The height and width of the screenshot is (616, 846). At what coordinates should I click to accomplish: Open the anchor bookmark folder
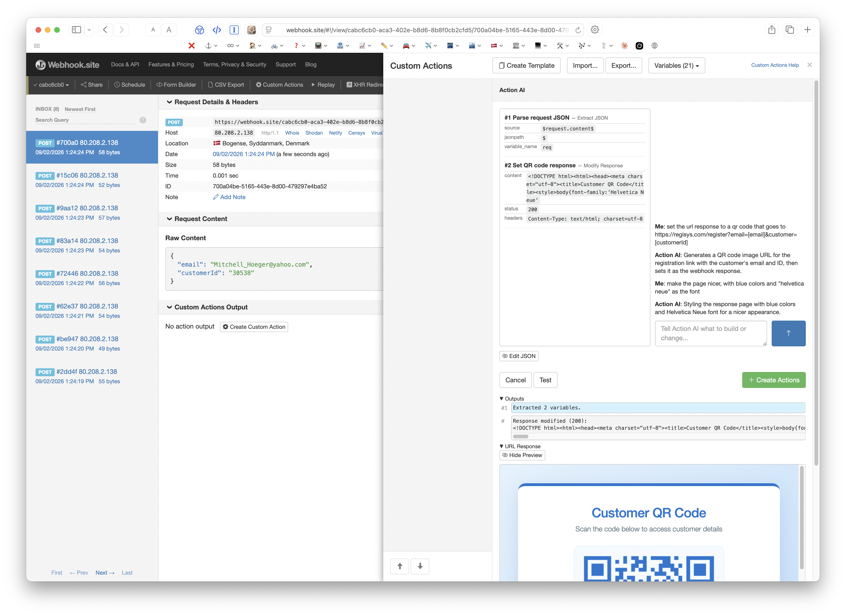[x=211, y=46]
